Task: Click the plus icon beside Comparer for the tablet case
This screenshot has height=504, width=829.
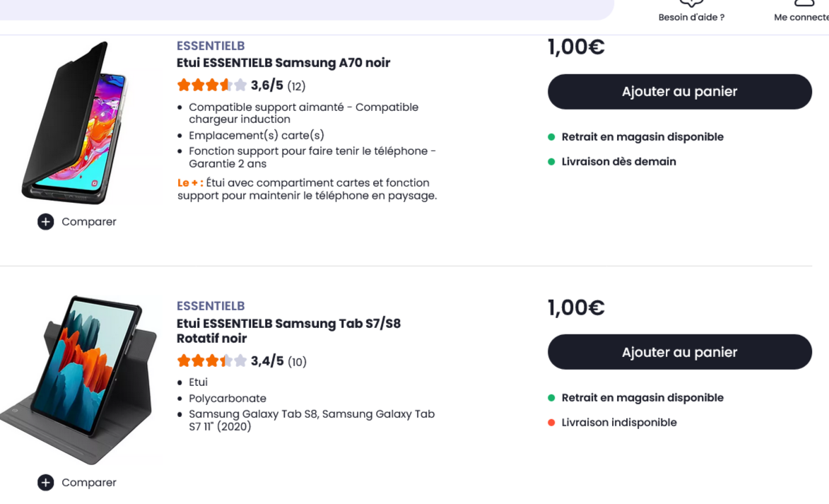Action: coord(45,482)
